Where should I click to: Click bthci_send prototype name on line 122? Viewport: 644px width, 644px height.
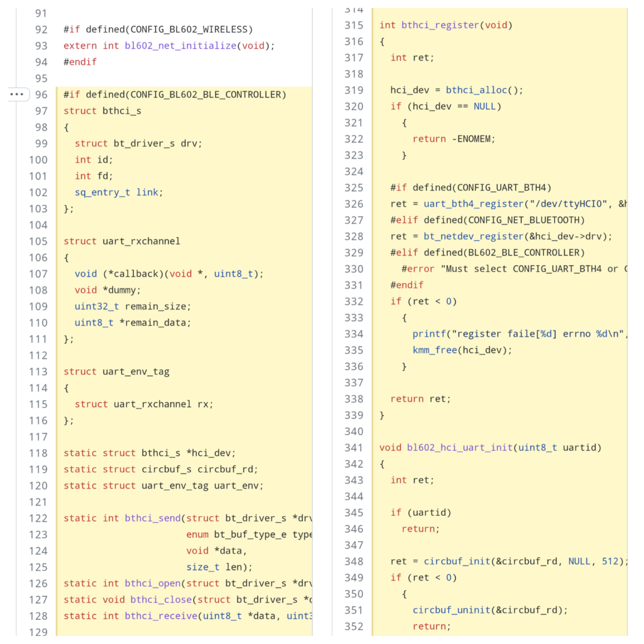pyautogui.click(x=152, y=518)
